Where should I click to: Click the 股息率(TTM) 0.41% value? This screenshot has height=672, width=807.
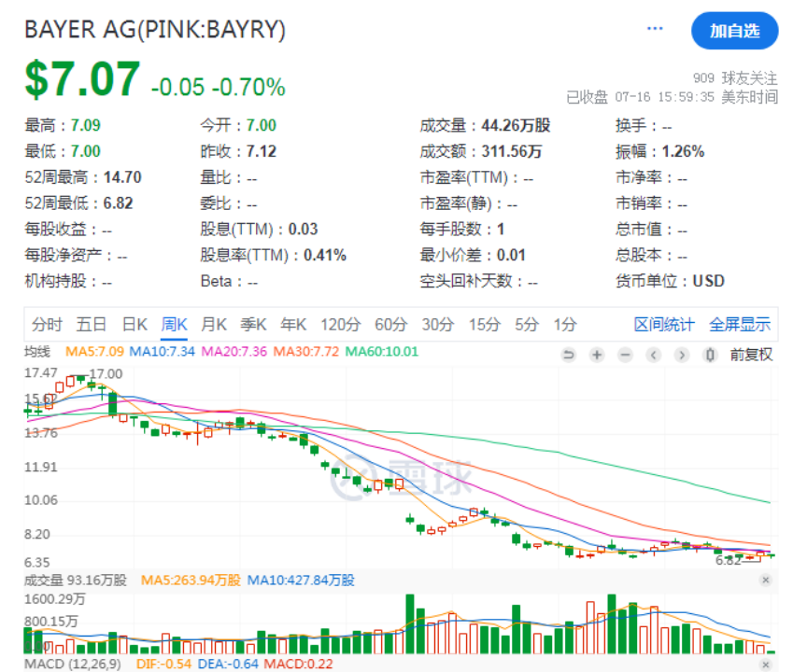point(325,255)
